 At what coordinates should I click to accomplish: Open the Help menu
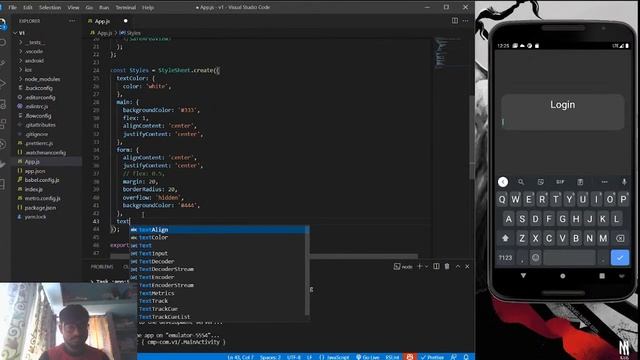pyautogui.click(x=148, y=7)
